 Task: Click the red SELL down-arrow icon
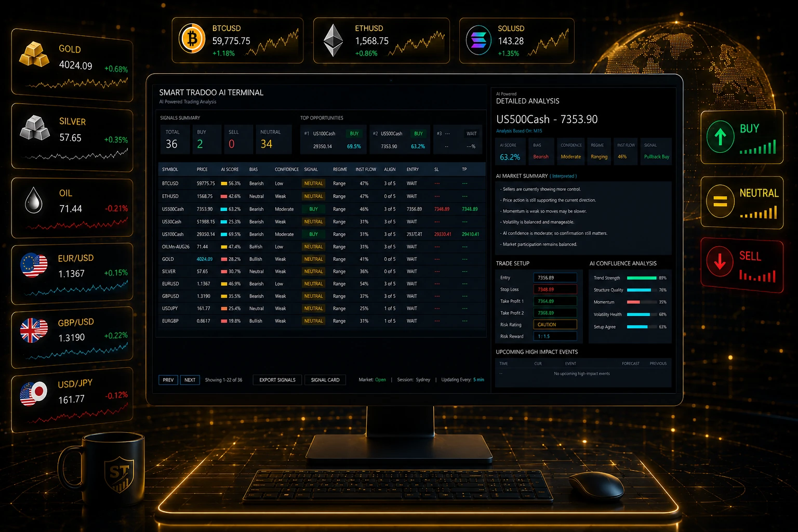coord(720,262)
